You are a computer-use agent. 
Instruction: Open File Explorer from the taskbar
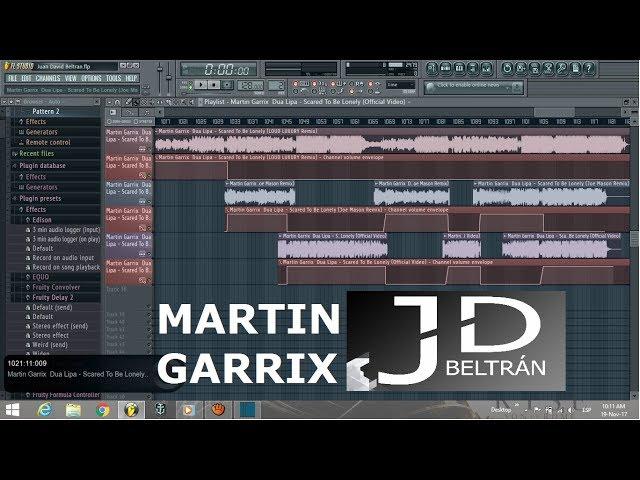click(x=73, y=410)
